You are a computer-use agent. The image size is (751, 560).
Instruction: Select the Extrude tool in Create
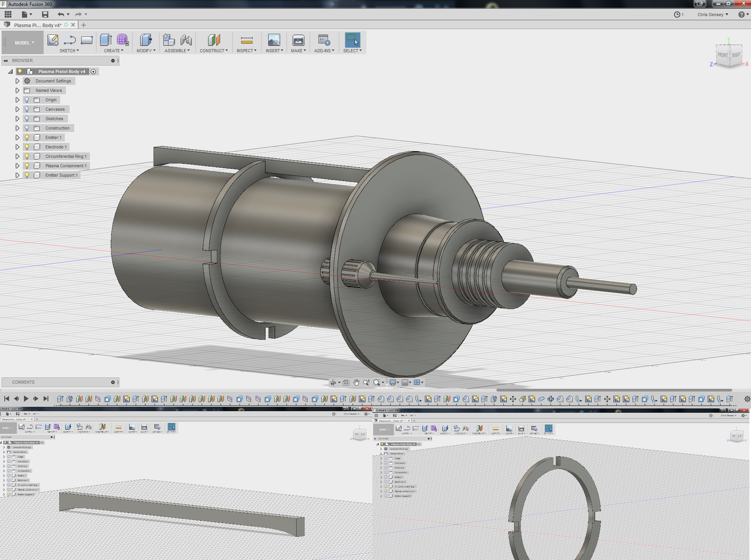106,40
